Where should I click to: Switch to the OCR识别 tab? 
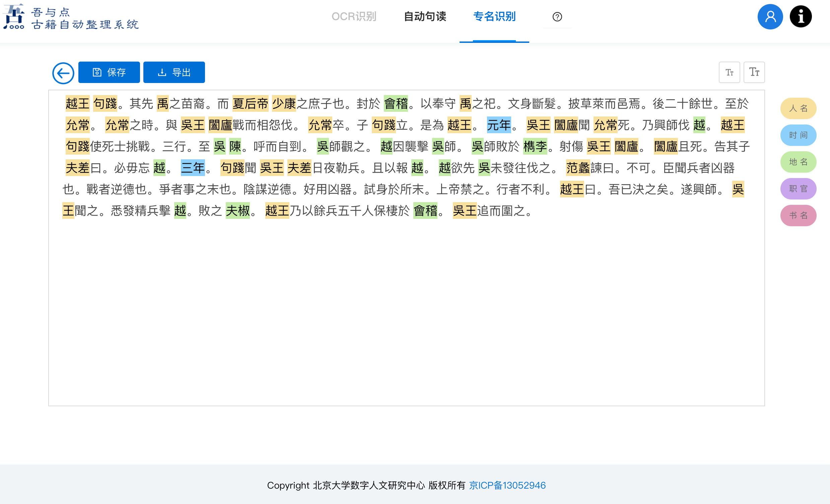tap(354, 16)
